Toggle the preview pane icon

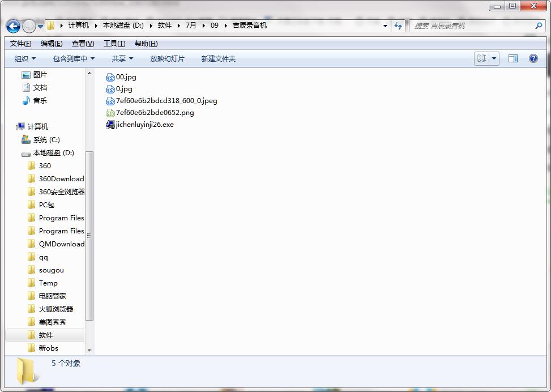point(513,58)
